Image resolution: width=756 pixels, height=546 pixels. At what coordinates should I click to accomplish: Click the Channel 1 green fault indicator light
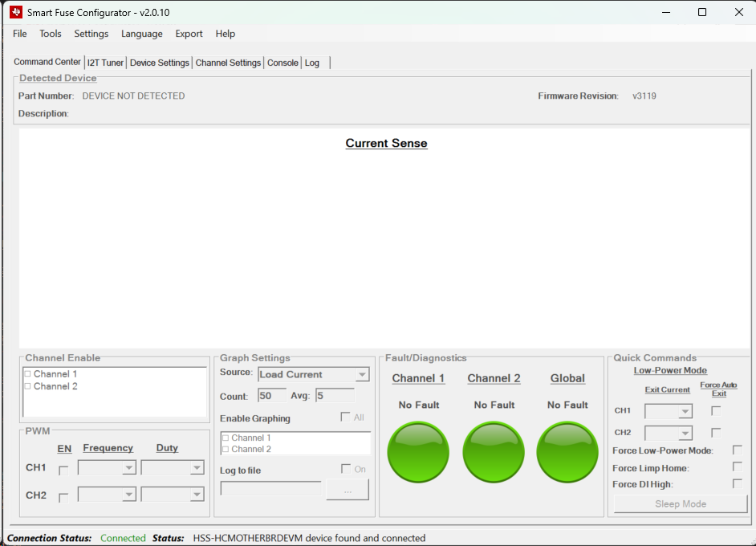pos(418,452)
